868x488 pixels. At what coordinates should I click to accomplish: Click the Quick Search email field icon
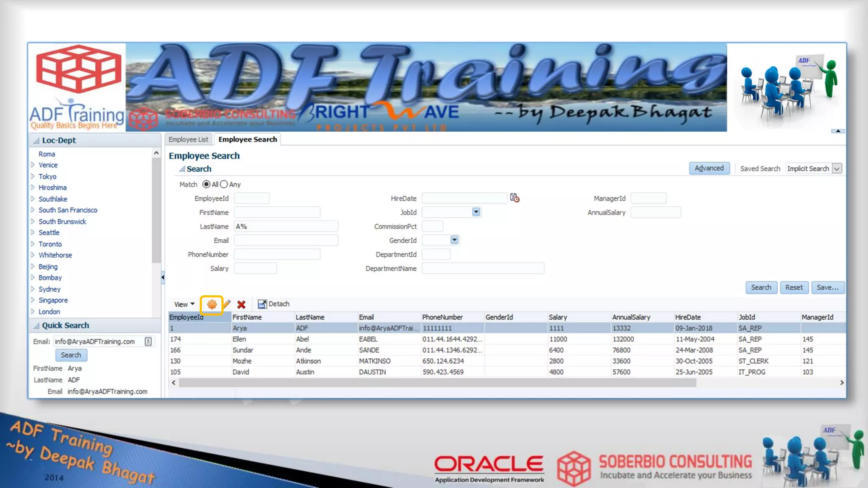click(148, 341)
